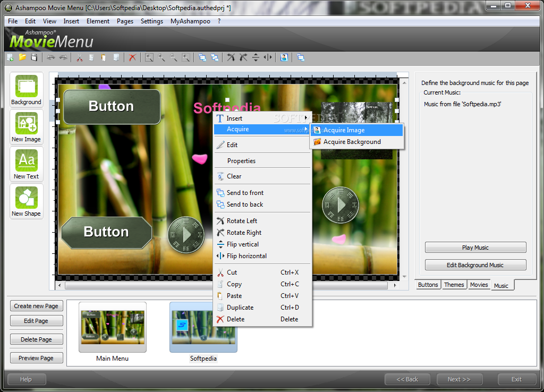The height and width of the screenshot is (392, 544).
Task: Click the send to back toolbar icon
Action: click(x=215, y=57)
